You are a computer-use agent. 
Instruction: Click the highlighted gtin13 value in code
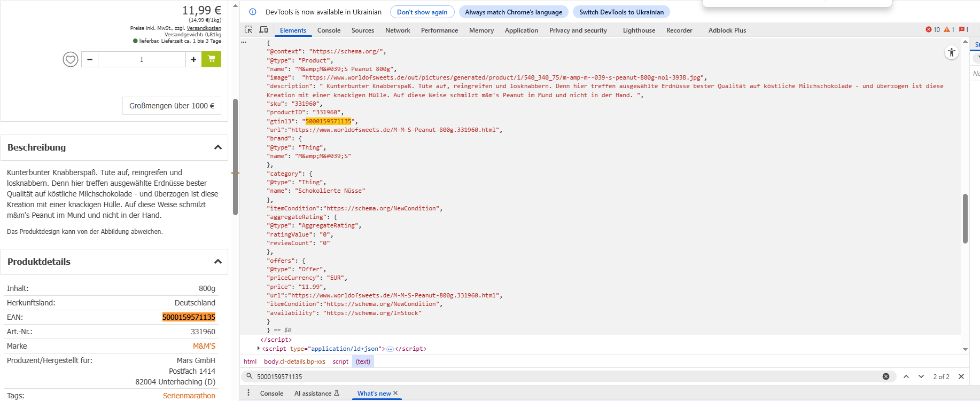(328, 121)
